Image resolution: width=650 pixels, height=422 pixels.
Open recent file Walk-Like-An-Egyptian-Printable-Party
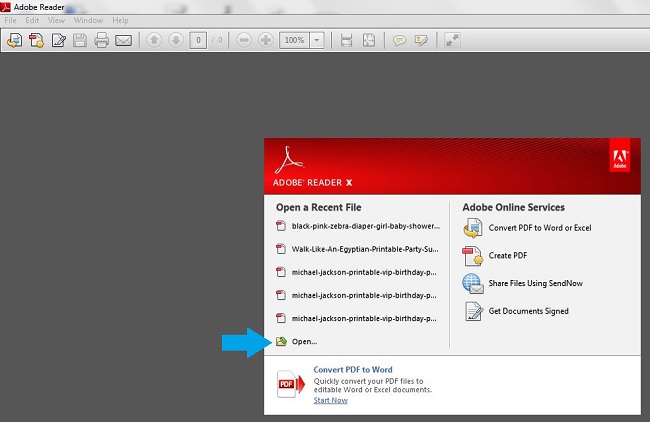pos(365,249)
